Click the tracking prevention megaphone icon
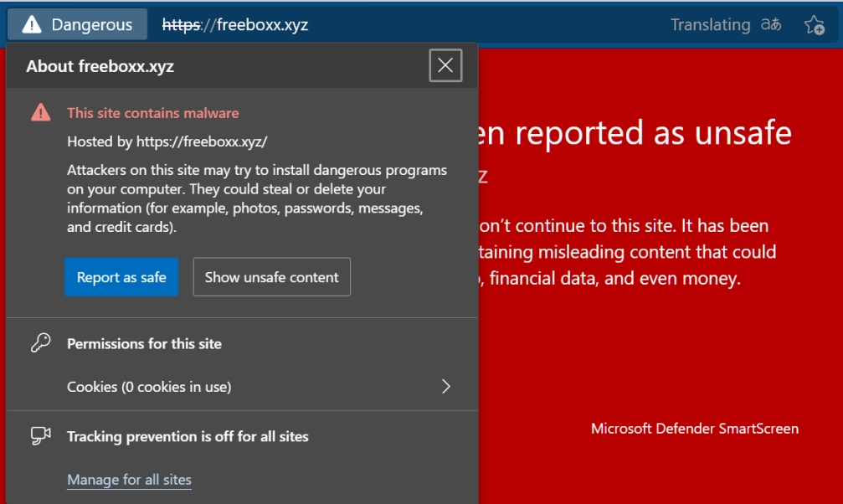The width and height of the screenshot is (843, 504). (40, 435)
